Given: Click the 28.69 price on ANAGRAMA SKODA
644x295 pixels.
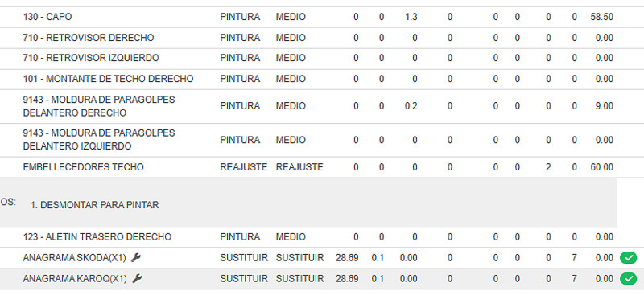Looking at the screenshot, I should click(x=347, y=258).
